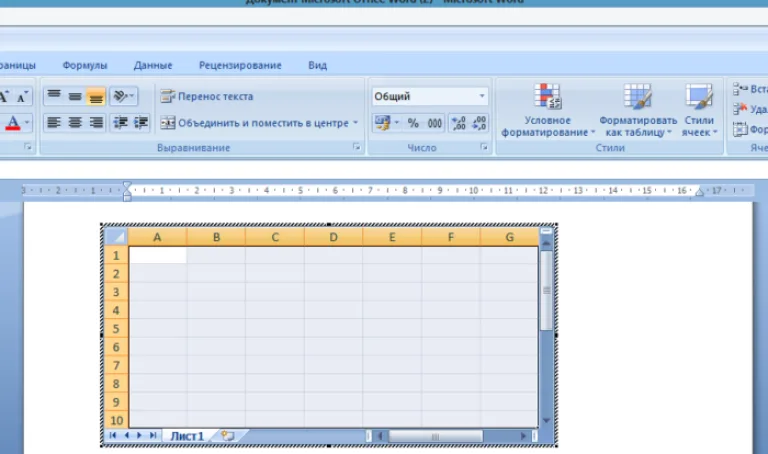Center text horizontally
Viewport: 768px width, 454px height.
pyautogui.click(x=75, y=122)
